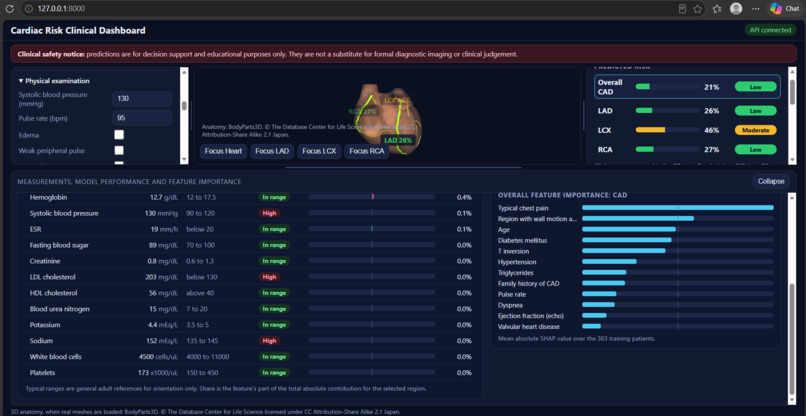Open the reader view icon in the address bar
The height and width of the screenshot is (416, 806).
[x=683, y=9]
